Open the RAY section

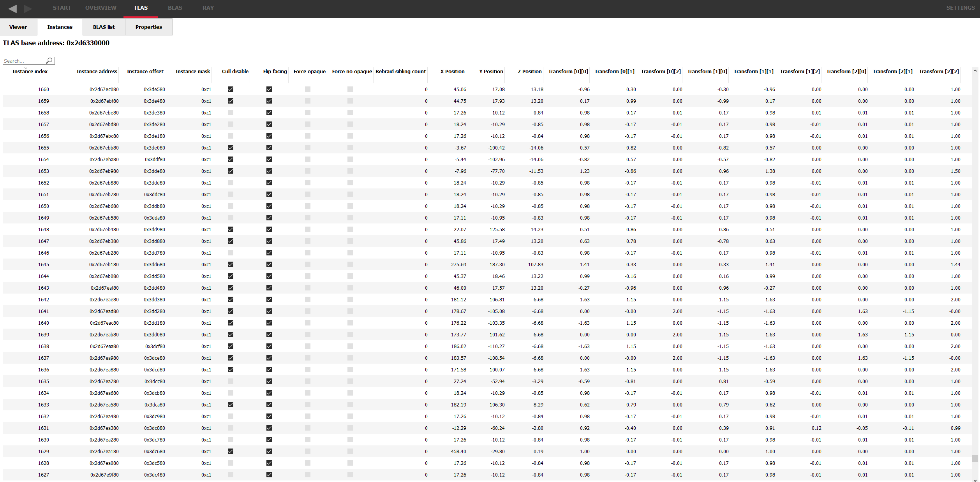click(x=208, y=8)
